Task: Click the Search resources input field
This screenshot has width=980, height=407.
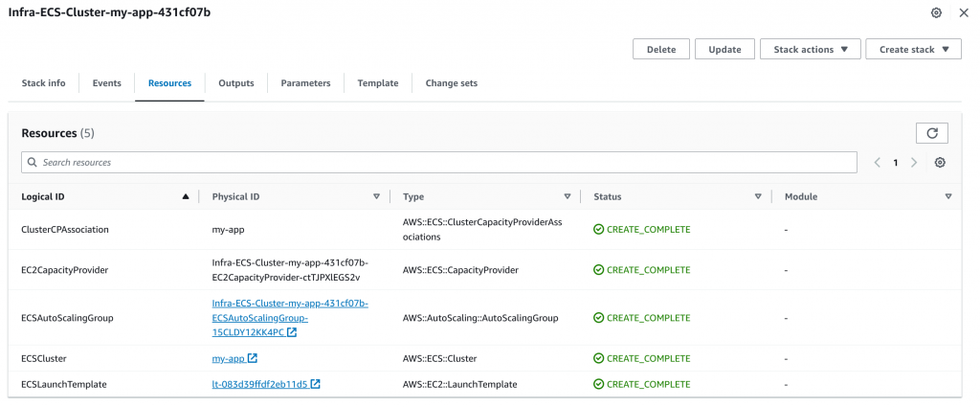Action: 438,163
